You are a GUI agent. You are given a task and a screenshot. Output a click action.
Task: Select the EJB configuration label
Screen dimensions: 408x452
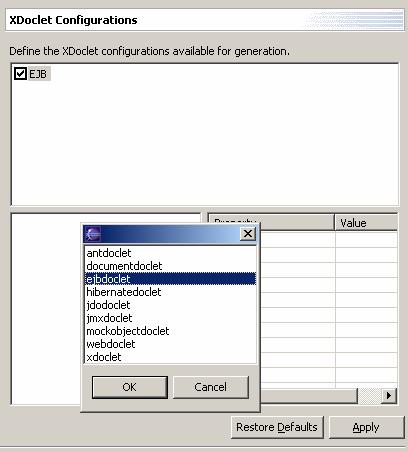tap(38, 74)
